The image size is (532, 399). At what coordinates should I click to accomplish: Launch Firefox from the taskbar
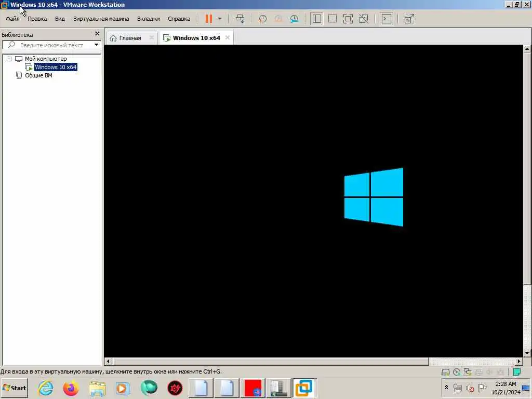[71, 388]
